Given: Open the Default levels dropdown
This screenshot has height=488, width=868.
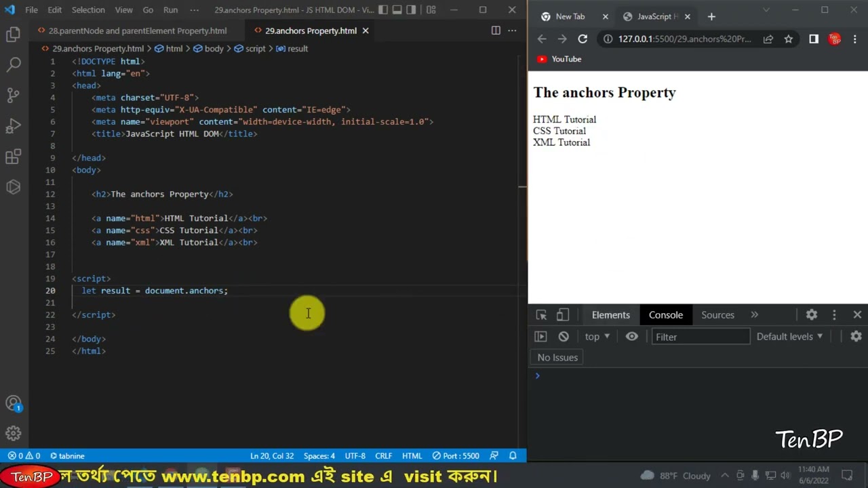Looking at the screenshot, I should click(789, 336).
